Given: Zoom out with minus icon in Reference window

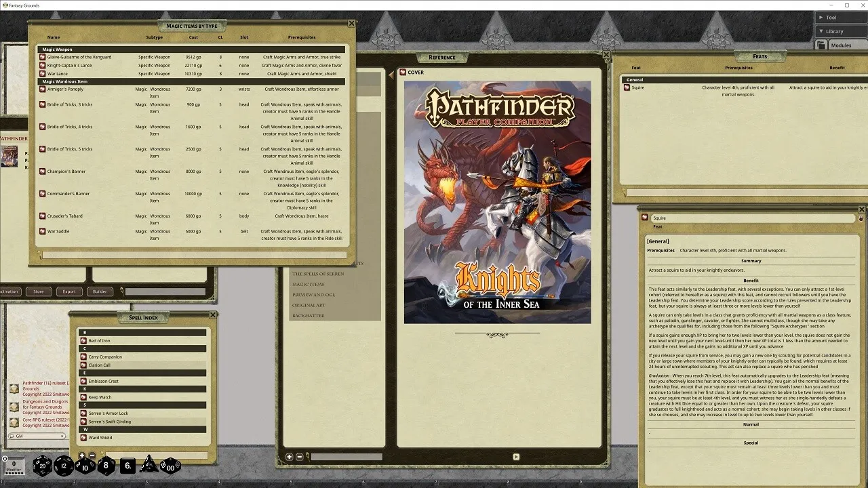Looking at the screenshot, I should tap(300, 457).
